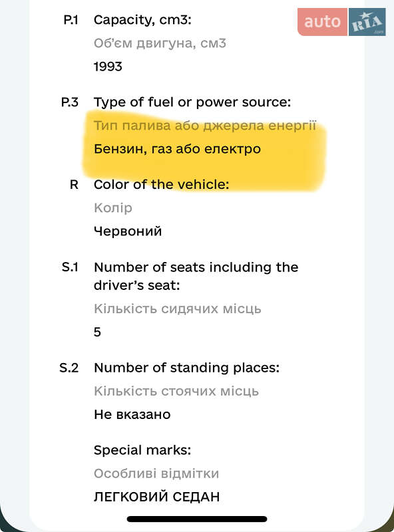Click 'Number of standing places:' label
Image resolution: width=394 pixels, height=532 pixels.
186,368
